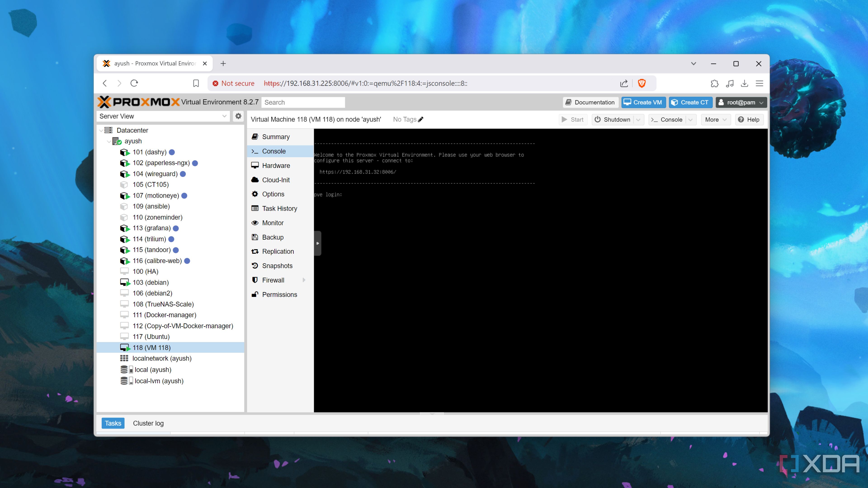This screenshot has width=868, height=488.
Task: Open the browser downloads icon
Action: pyautogui.click(x=744, y=83)
